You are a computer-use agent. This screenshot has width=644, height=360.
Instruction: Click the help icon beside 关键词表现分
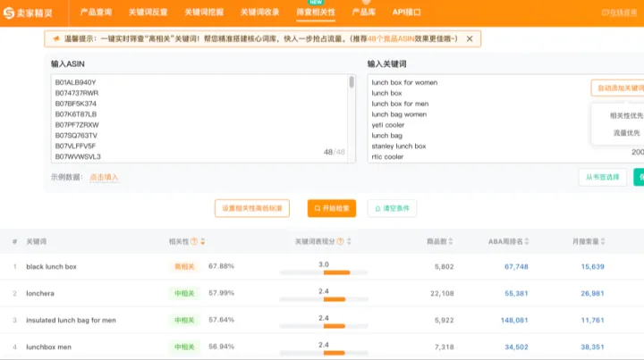[x=340, y=241]
